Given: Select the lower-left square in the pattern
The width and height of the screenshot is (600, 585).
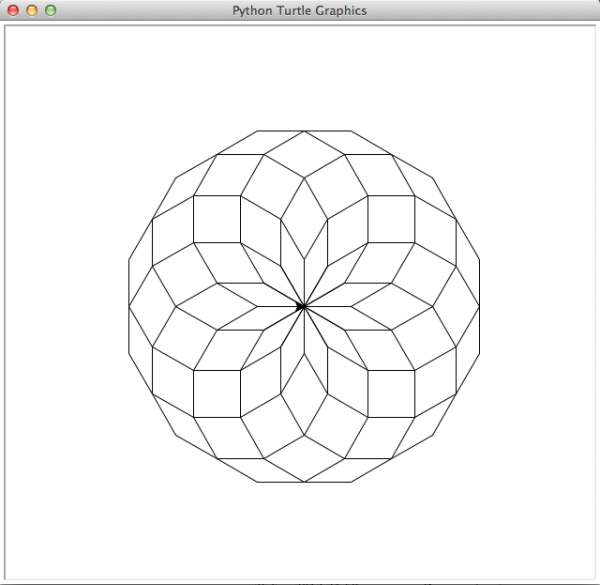Looking at the screenshot, I should pyautogui.click(x=217, y=393).
